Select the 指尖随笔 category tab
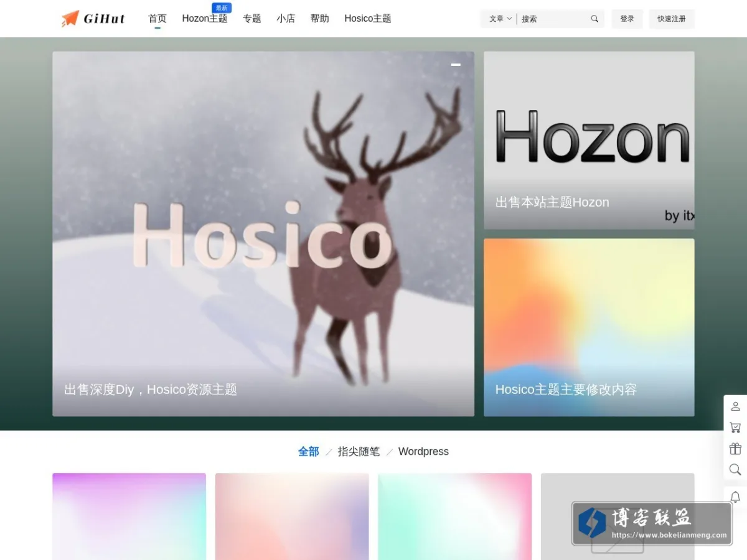The image size is (747, 560). point(359,452)
